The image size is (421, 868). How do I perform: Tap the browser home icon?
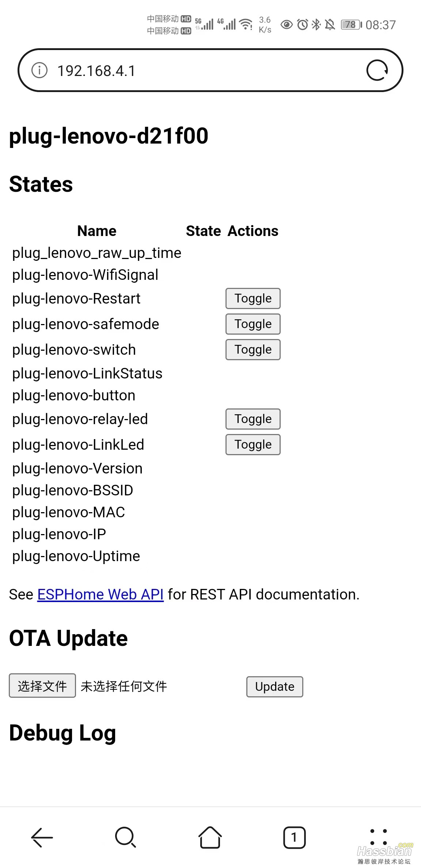(210, 837)
